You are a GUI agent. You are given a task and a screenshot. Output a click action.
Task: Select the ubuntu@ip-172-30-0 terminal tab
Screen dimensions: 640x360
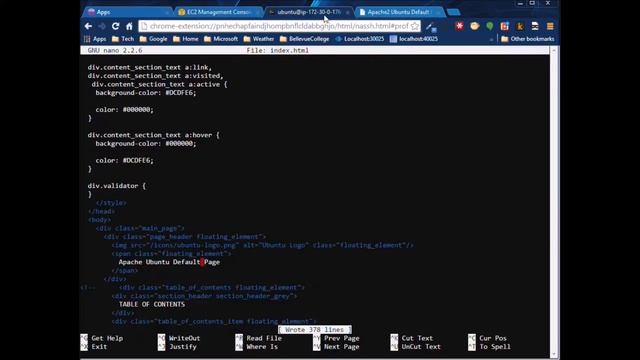[x=308, y=12]
